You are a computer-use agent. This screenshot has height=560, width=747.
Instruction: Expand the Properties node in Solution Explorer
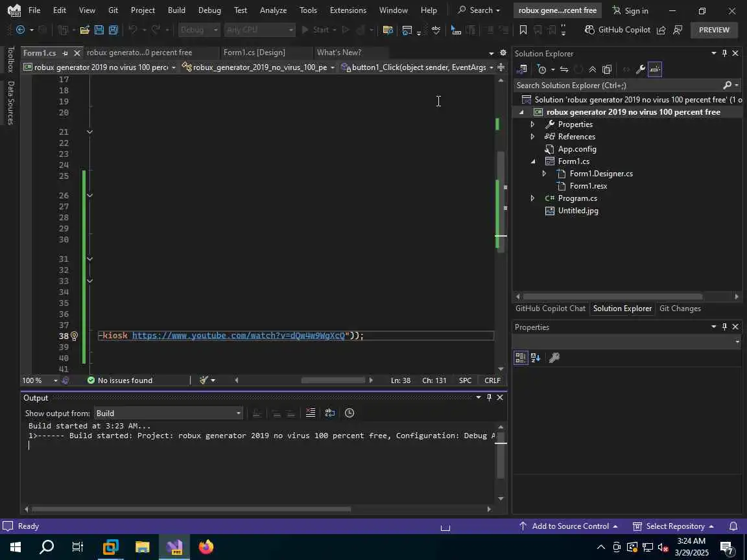[x=532, y=124]
